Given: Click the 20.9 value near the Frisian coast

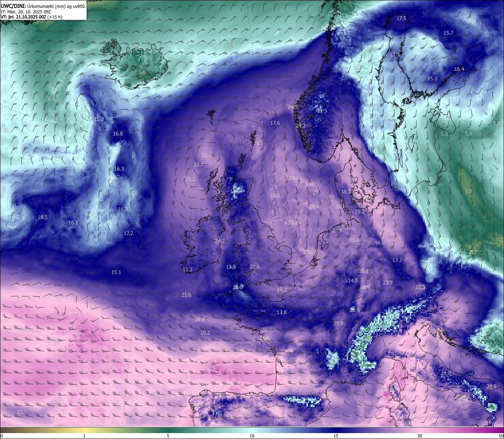Looking at the screenshot, I should [x=336, y=230].
